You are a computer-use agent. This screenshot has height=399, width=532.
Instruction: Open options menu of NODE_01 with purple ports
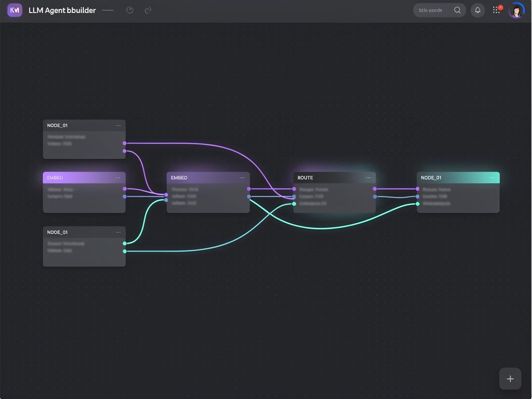click(x=118, y=126)
